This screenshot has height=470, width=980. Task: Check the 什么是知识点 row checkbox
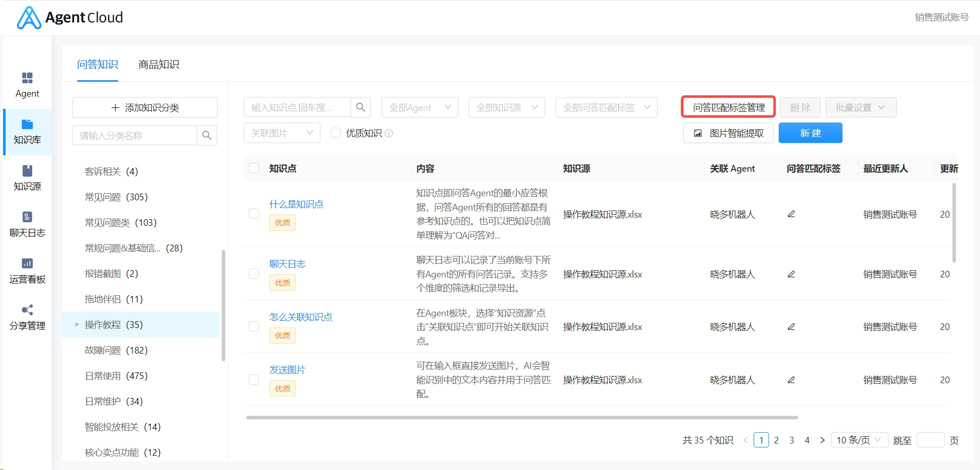(x=254, y=214)
